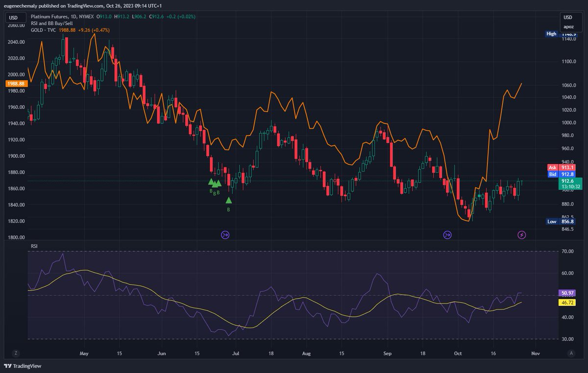
Task: Toggle the A auto-scale button at bottom right
Action: pos(571,352)
